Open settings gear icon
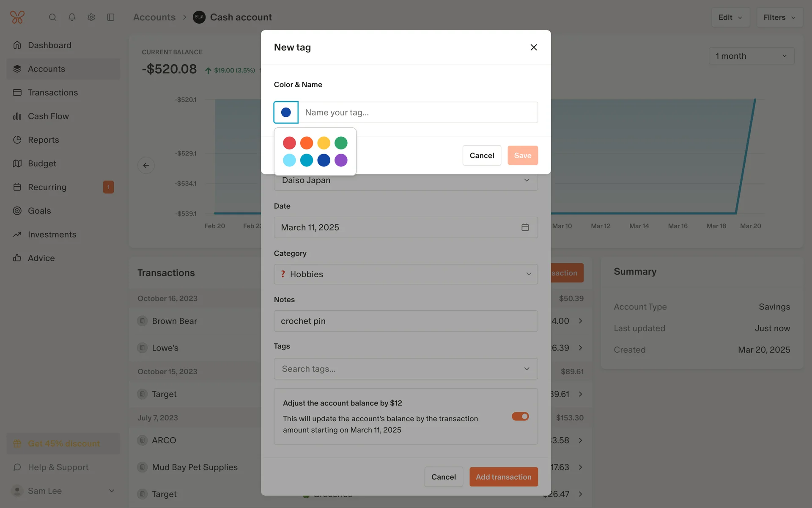Viewport: 812px width, 508px height. [x=91, y=17]
